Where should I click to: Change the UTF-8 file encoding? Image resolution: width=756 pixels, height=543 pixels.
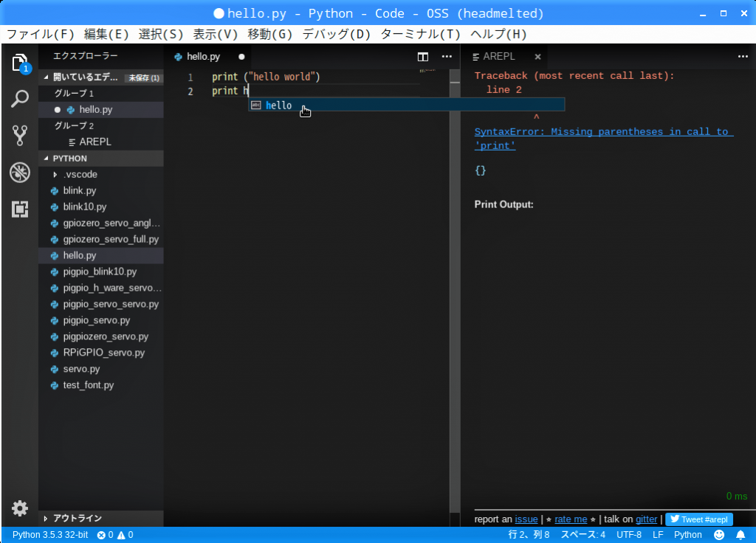629,535
